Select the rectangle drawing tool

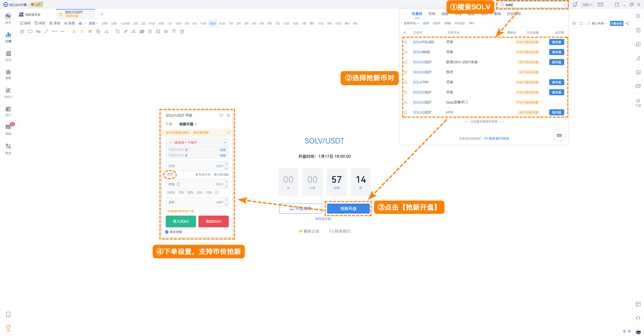click(x=30, y=31)
